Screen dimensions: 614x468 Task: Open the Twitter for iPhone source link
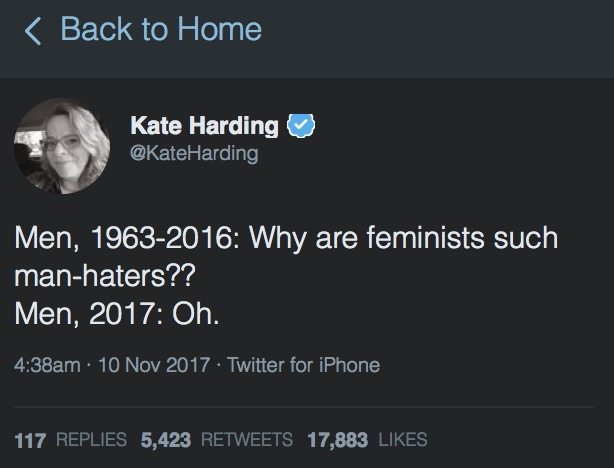(x=304, y=365)
